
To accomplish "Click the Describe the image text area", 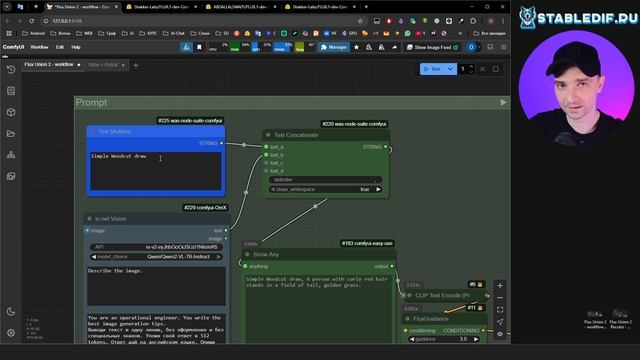I will (156, 286).
